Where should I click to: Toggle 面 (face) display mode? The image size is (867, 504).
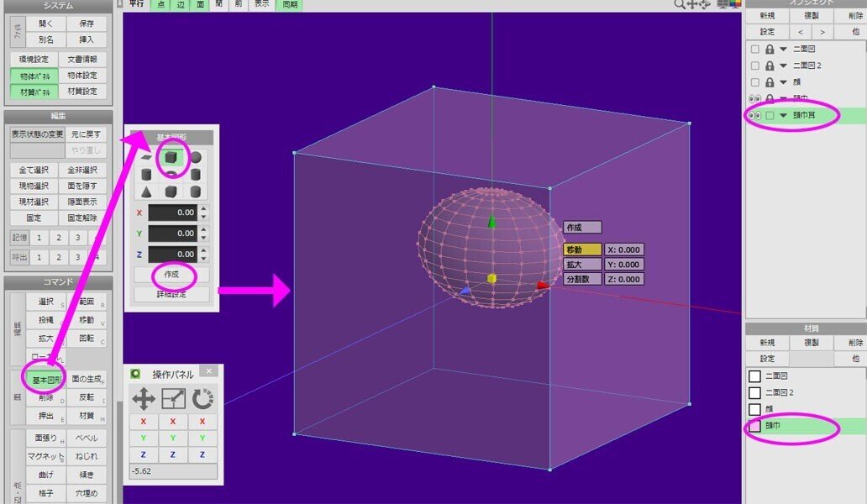coord(201,4)
